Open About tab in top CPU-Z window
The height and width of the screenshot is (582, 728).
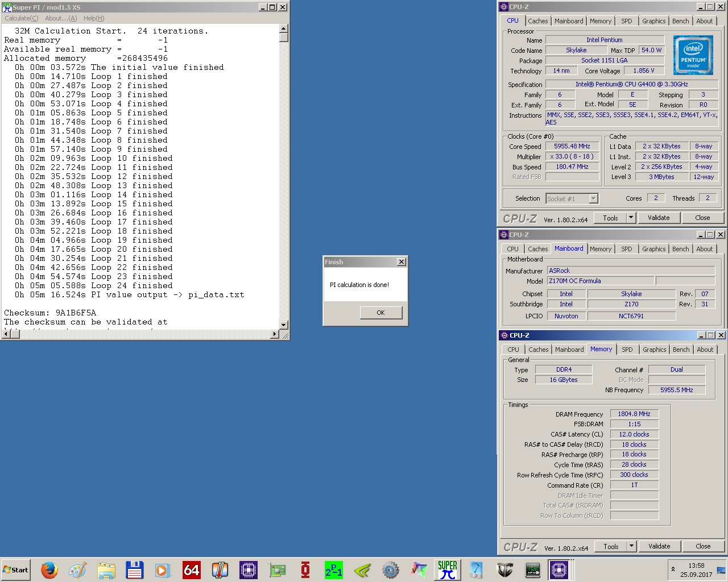pyautogui.click(x=705, y=21)
